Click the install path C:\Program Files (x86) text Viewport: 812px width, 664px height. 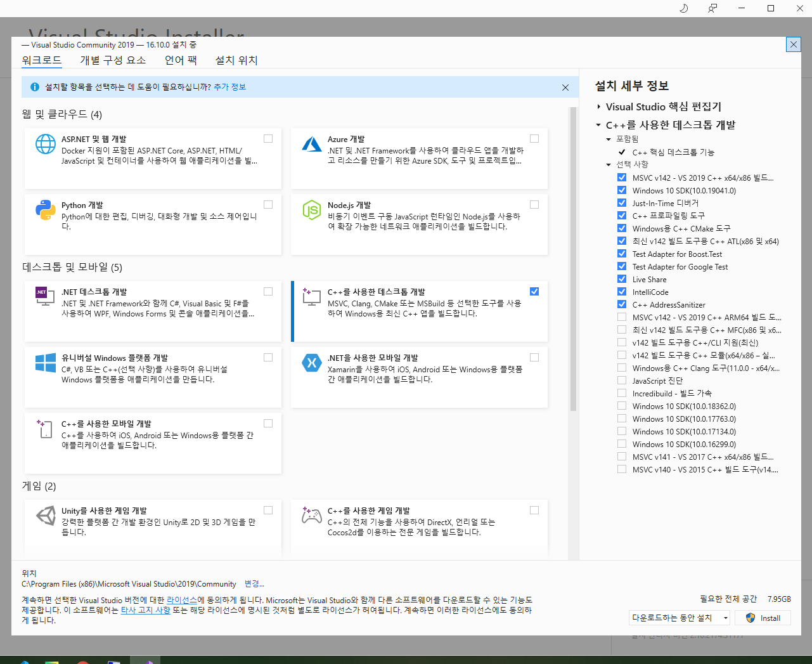pos(129,584)
